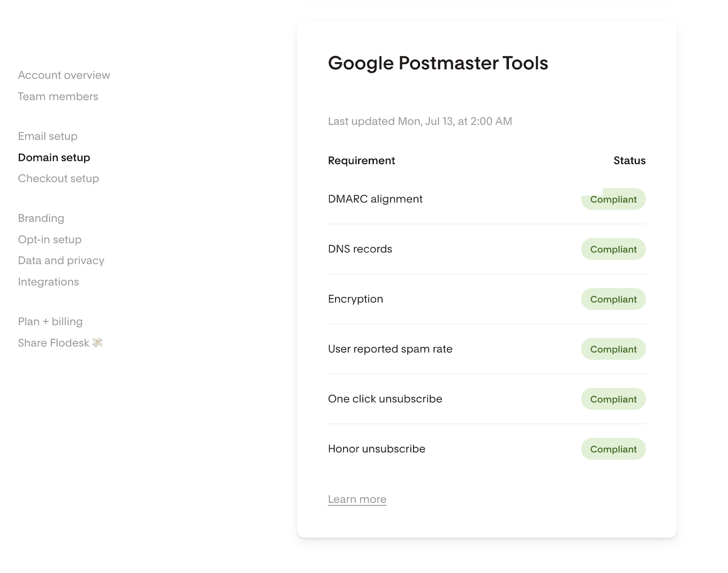Click the Google Postmaster Tools heading
This screenshot has height=573, width=728.
pos(438,63)
